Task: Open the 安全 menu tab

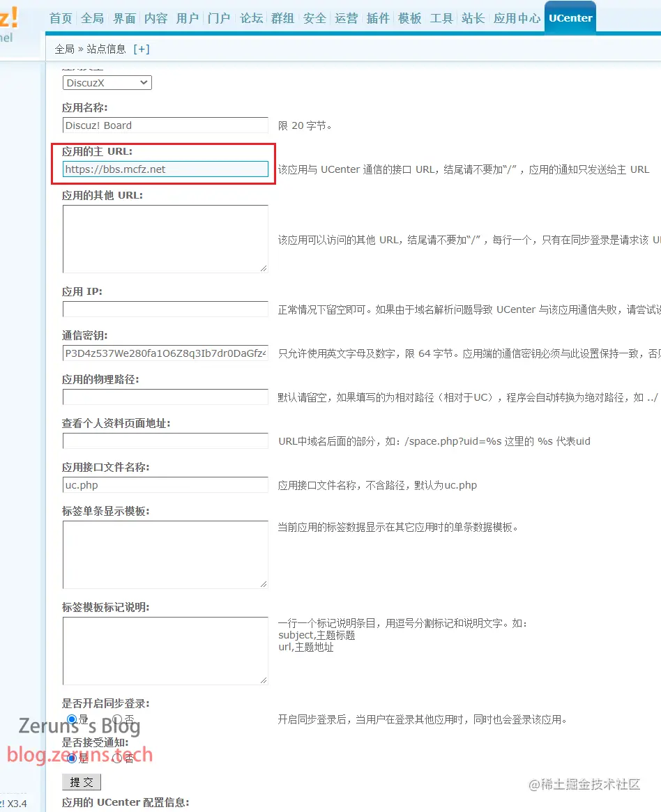Action: tap(314, 18)
